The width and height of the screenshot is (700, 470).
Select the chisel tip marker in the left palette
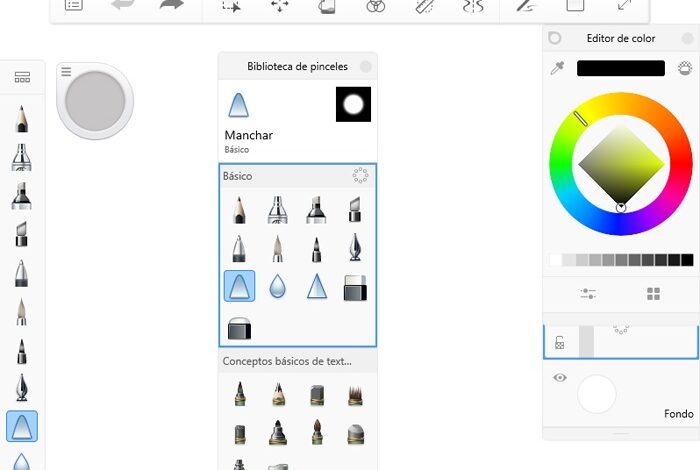(21, 234)
